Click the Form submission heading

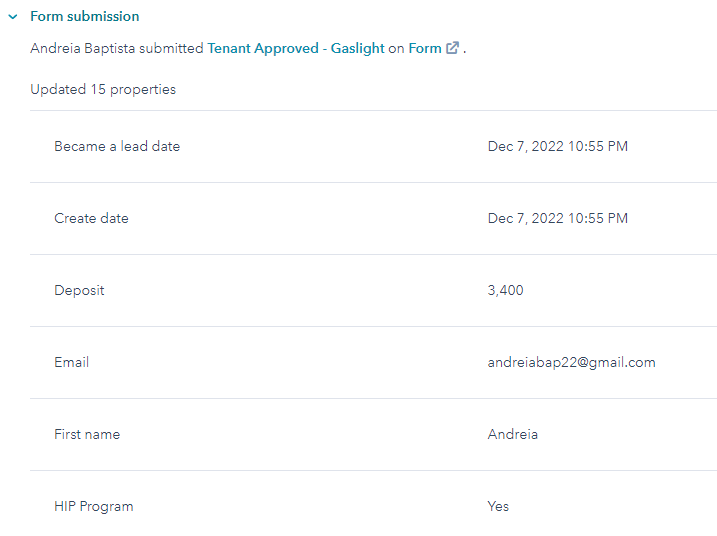(85, 16)
